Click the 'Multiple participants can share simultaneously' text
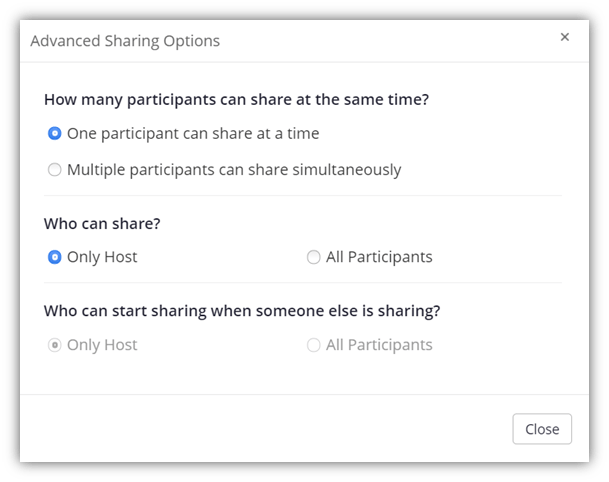Viewport: 609px width, 482px height. pos(234,170)
